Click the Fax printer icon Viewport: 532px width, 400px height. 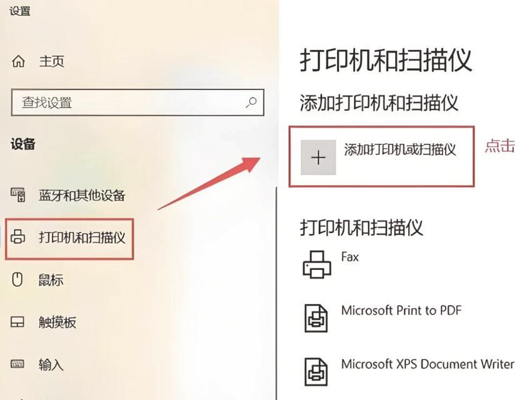[x=317, y=264]
